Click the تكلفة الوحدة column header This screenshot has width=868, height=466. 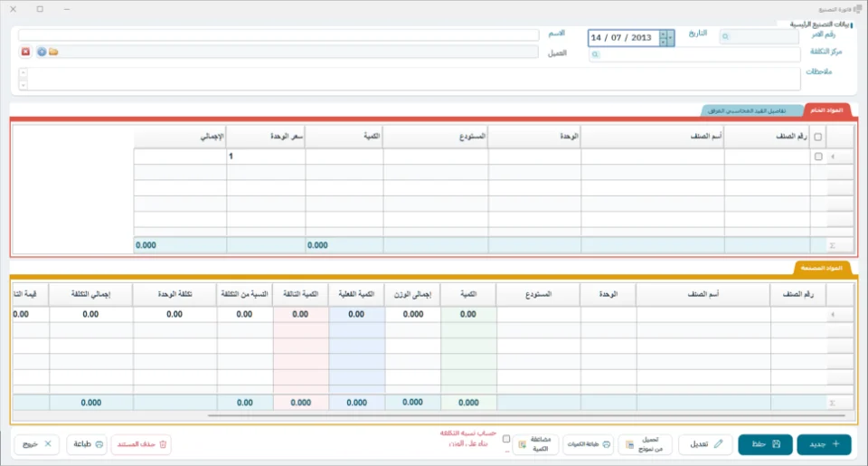[x=175, y=294]
